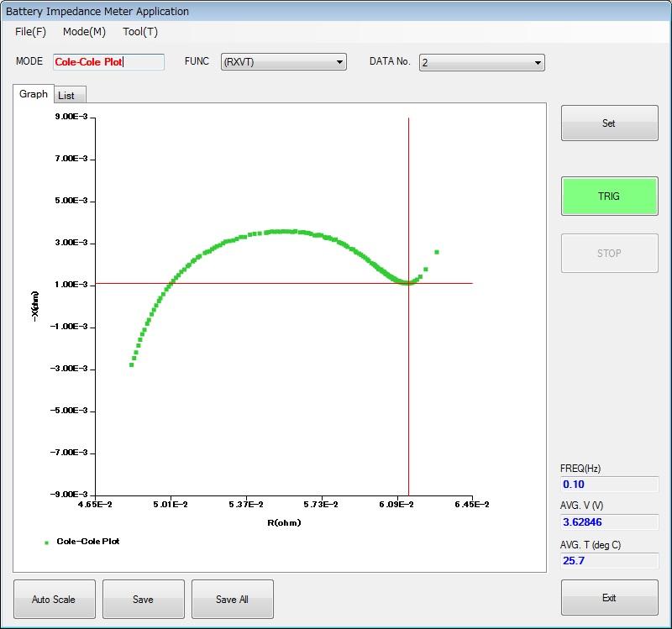Click the 7.00E-3 y-axis tick label
This screenshot has height=629, width=672.
point(71,159)
